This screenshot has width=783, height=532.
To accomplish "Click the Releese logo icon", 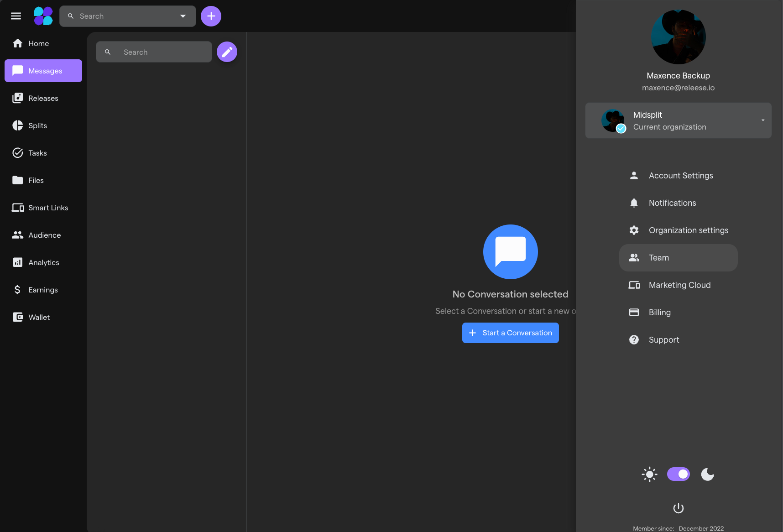I will [43, 16].
